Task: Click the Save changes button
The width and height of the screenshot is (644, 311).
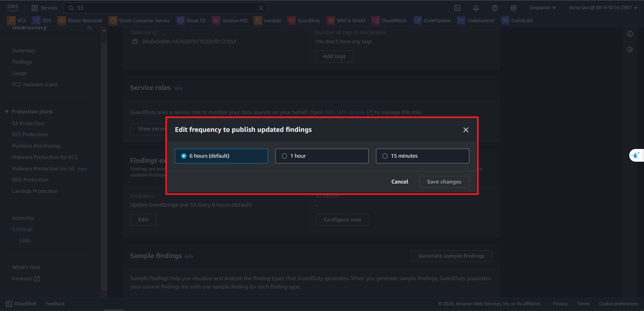Action: coord(444,182)
